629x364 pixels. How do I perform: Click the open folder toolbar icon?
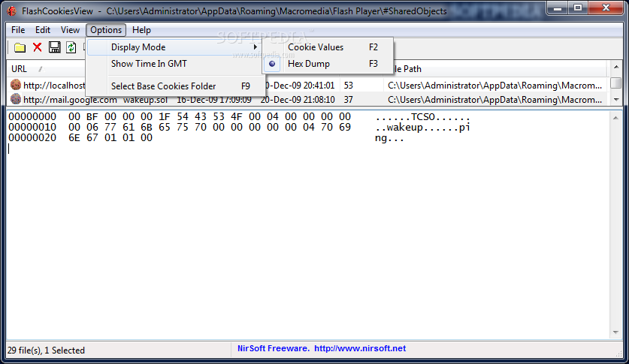pos(20,47)
